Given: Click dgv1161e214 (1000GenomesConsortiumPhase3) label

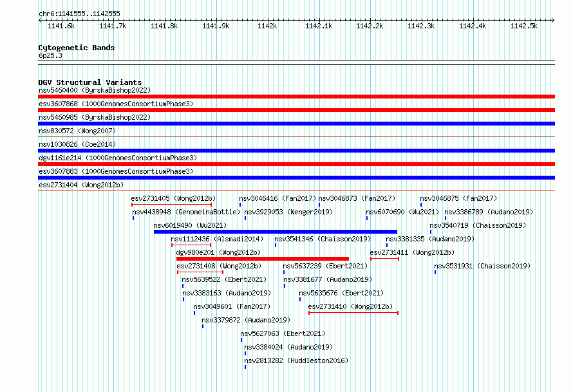Looking at the screenshot, I should point(118,158).
